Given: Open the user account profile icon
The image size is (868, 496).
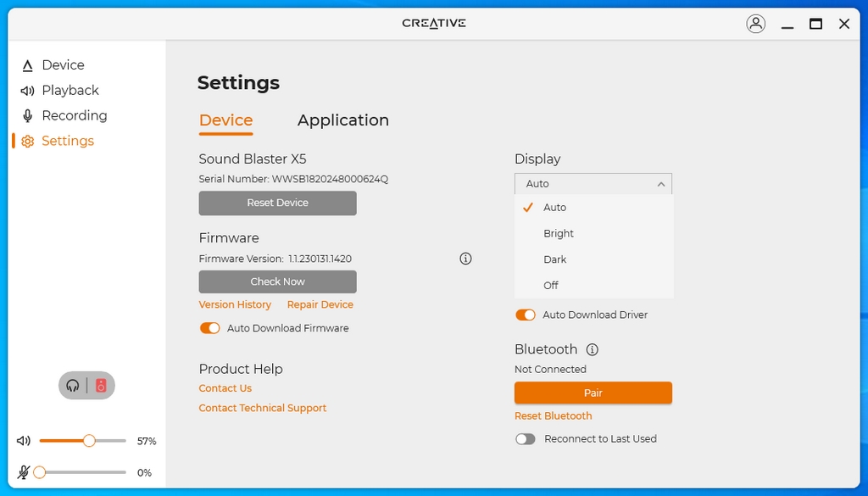Looking at the screenshot, I should 755,24.
